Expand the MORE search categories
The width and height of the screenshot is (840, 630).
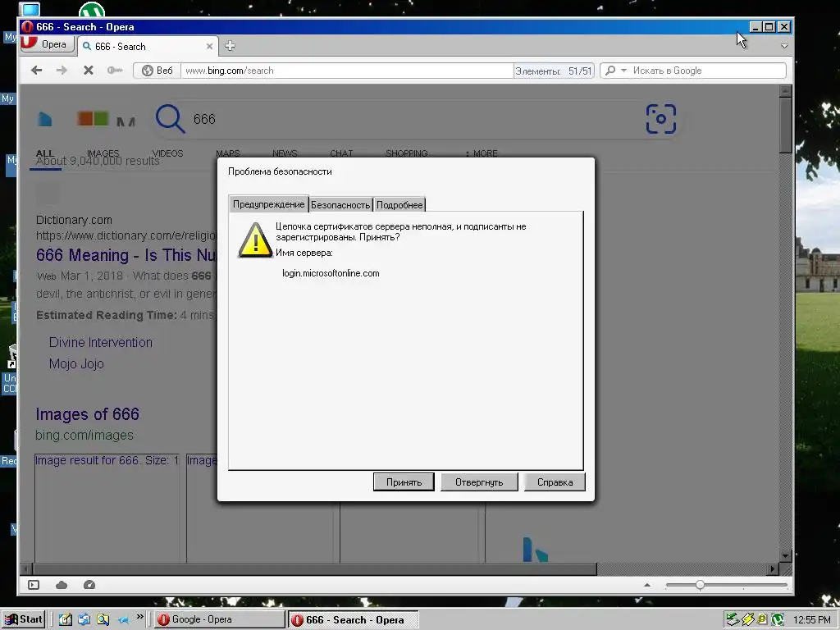point(481,153)
